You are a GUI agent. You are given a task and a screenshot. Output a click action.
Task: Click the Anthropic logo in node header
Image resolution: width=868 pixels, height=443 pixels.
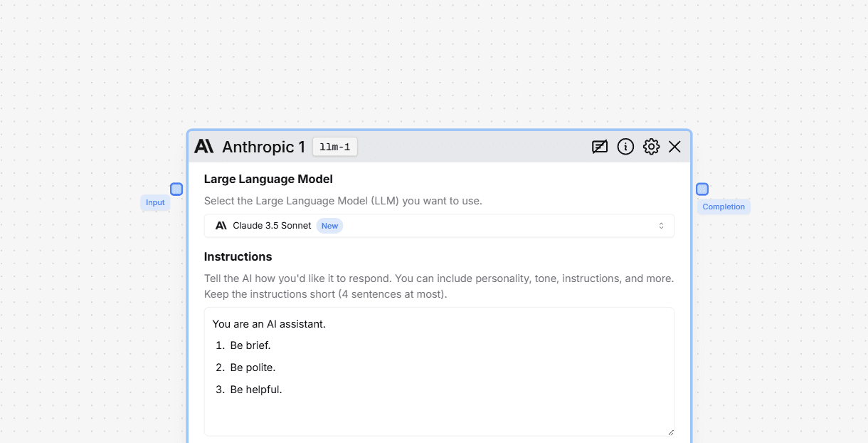click(204, 147)
